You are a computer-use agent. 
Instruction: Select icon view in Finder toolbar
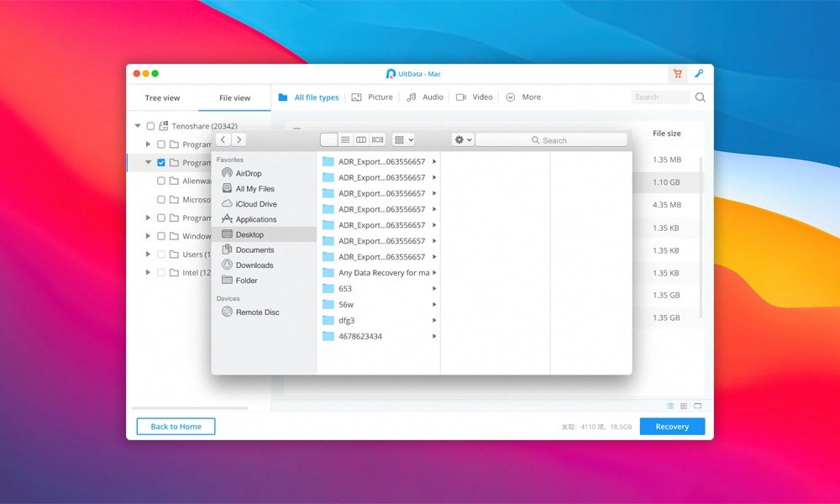(x=328, y=140)
